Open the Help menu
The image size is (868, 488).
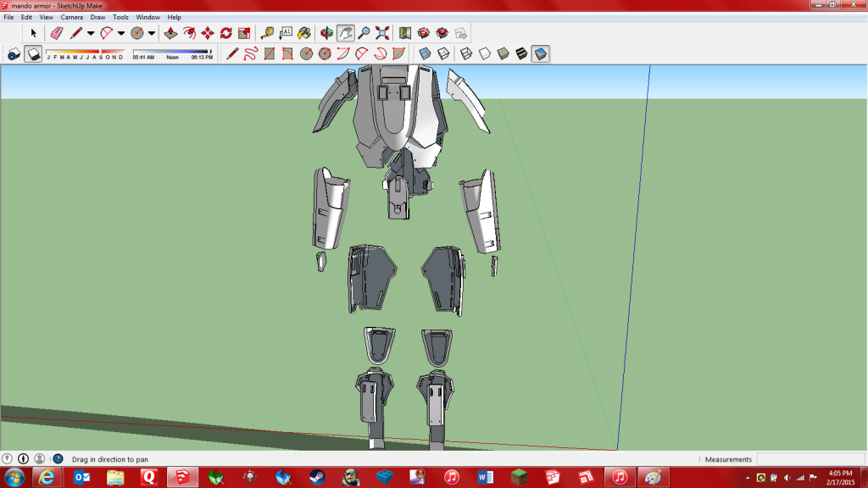174,17
